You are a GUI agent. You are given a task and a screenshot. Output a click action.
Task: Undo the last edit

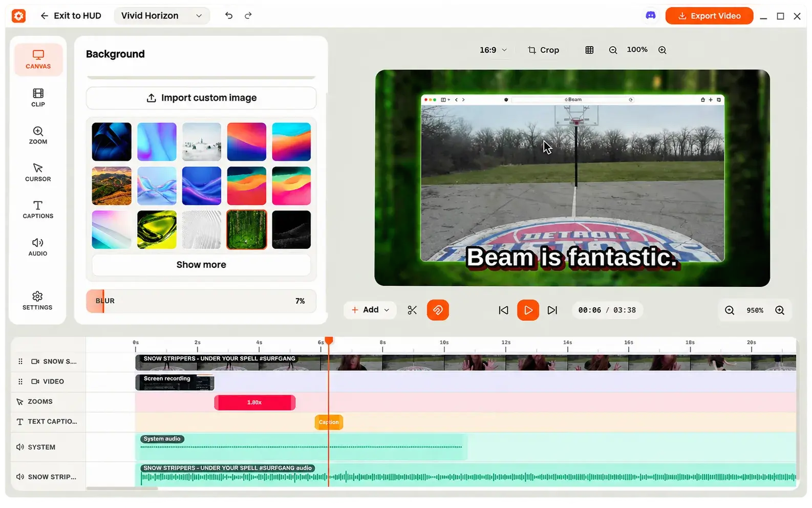[229, 16]
